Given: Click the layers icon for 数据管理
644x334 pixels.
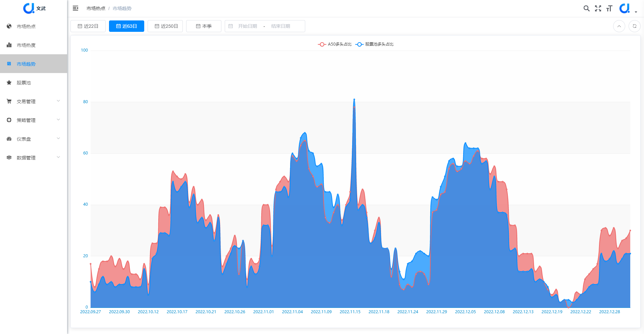Looking at the screenshot, I should 9,157.
